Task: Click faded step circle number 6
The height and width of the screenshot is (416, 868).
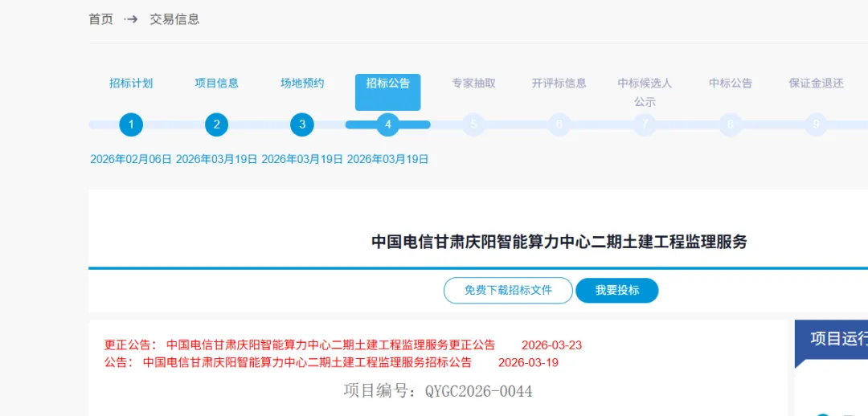Action: (x=559, y=124)
